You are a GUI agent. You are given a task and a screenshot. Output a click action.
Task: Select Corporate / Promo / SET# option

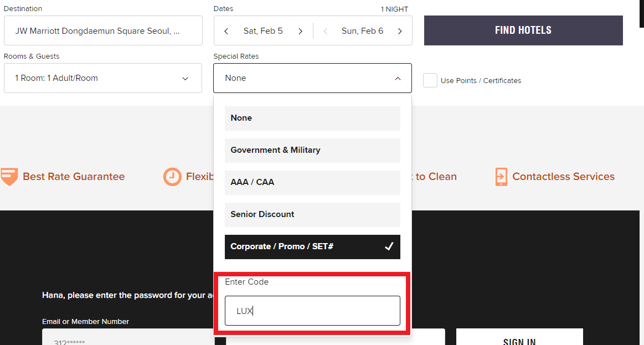click(x=312, y=247)
